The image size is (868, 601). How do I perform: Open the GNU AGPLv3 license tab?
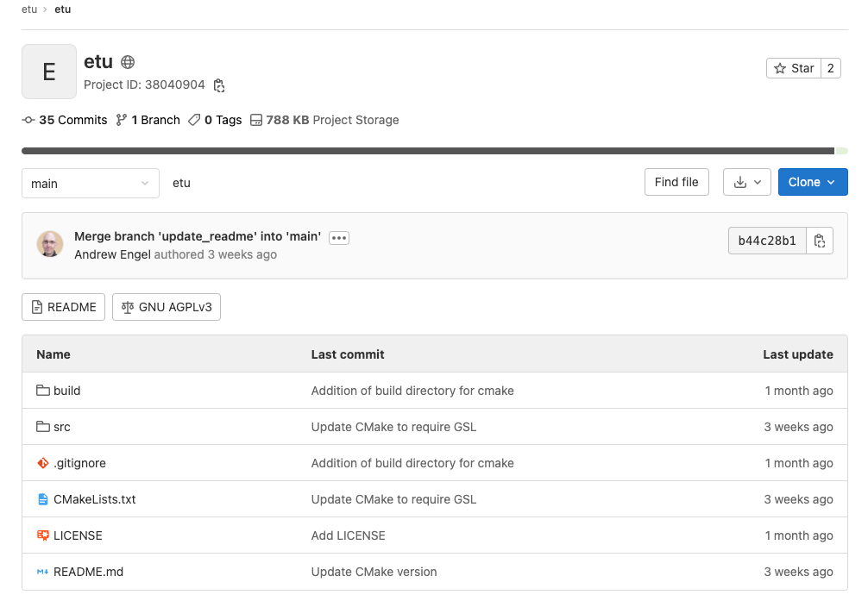167,307
